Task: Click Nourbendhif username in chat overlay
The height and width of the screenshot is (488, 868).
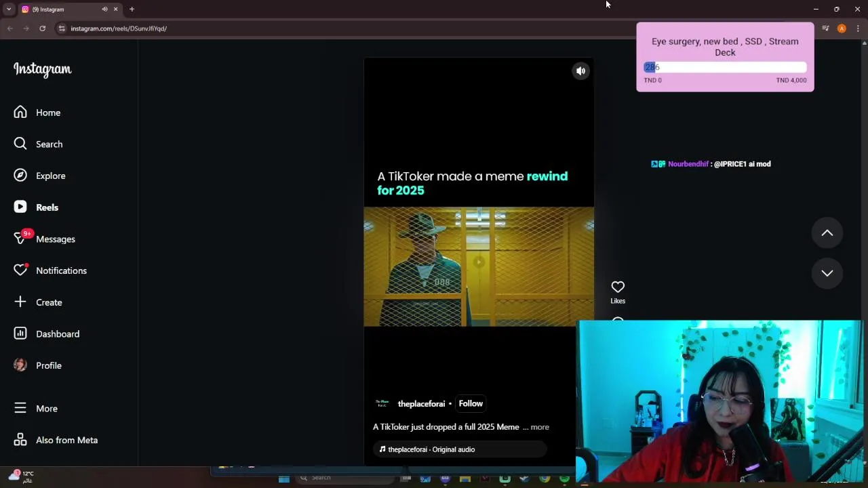Action: pos(688,164)
